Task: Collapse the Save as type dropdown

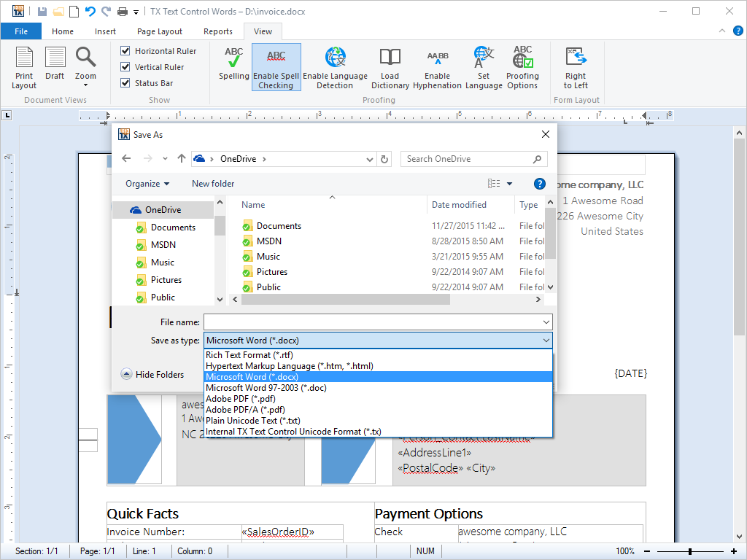Action: (546, 341)
